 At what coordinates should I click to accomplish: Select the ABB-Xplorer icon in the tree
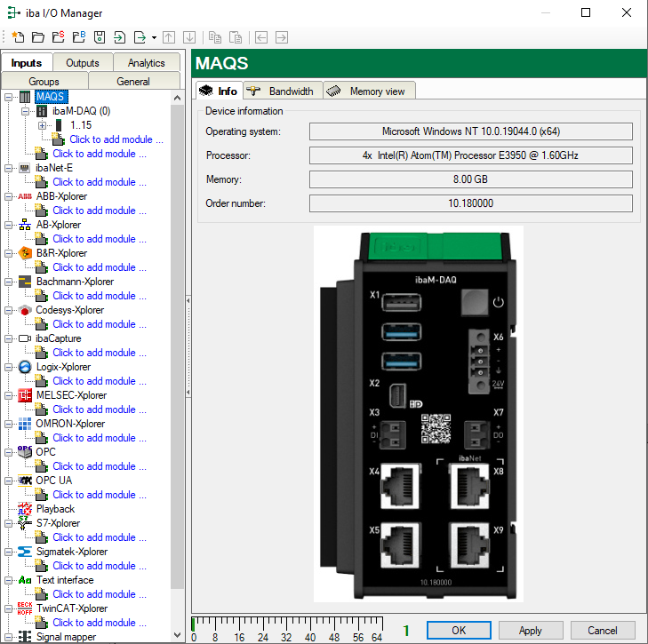[25, 196]
